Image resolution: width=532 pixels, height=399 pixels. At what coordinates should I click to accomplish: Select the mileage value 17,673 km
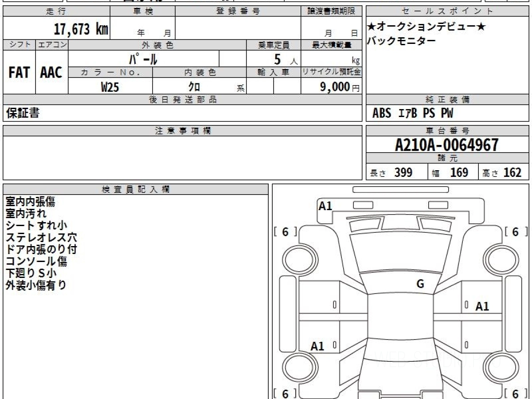(x=81, y=29)
